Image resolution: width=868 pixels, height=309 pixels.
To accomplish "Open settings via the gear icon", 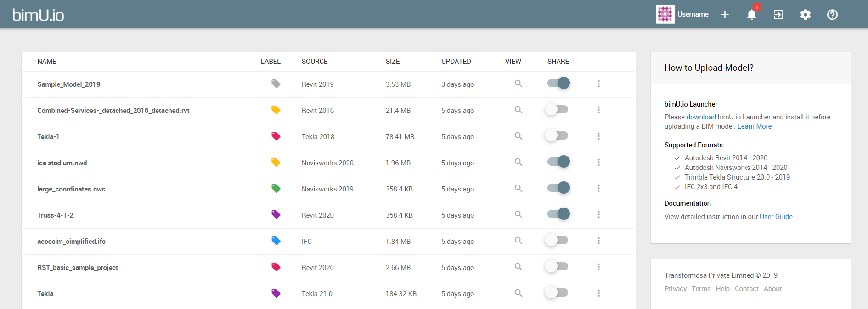I will (x=806, y=15).
